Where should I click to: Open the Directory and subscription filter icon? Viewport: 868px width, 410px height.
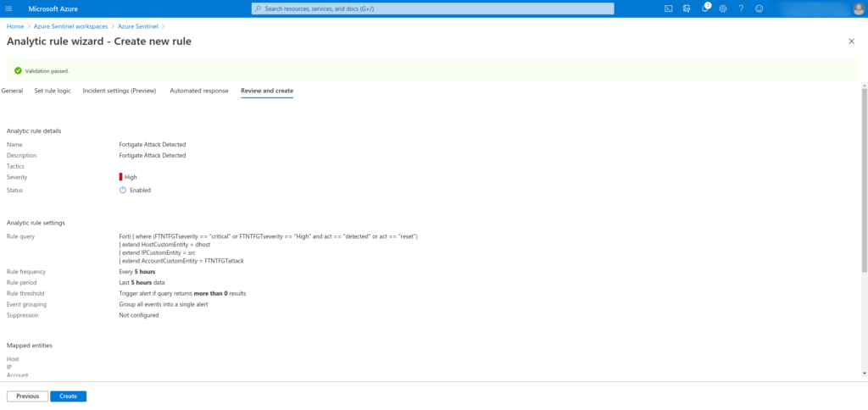[x=687, y=8]
